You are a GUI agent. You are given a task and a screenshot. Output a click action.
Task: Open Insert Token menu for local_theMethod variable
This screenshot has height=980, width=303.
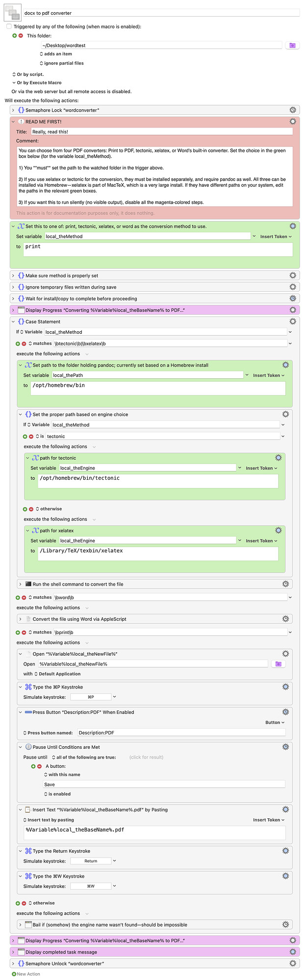[276, 236]
